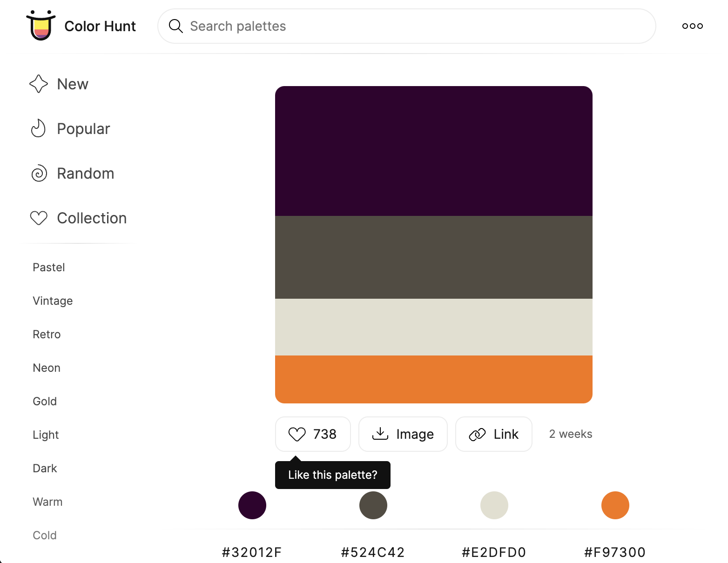This screenshot has width=728, height=563.
Task: Copy the #524C42 hex code text
Action: pyautogui.click(x=373, y=552)
